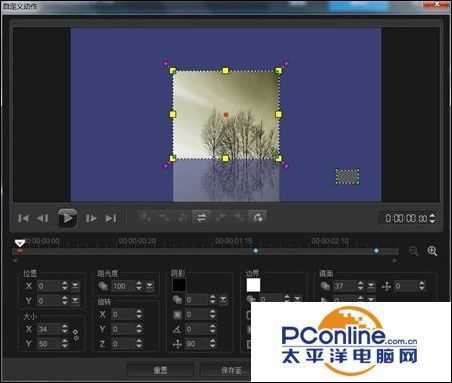Open the white border color swatch
This screenshot has height=383, width=452.
(253, 285)
